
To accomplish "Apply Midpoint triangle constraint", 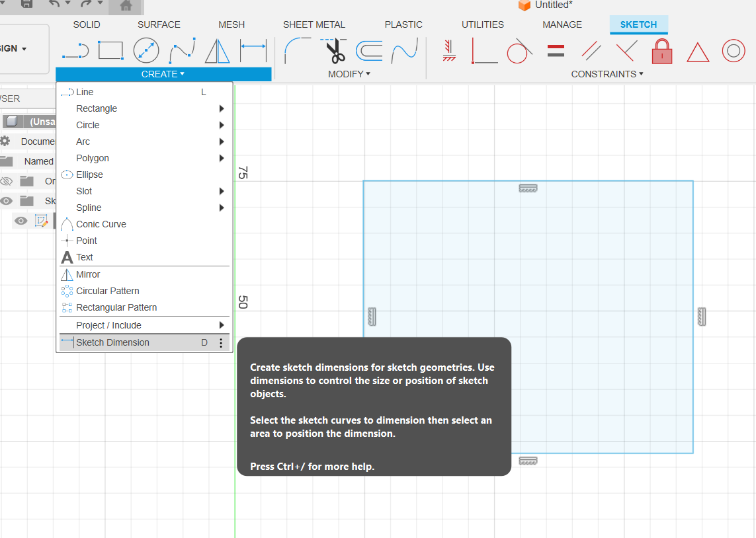I will coord(698,52).
